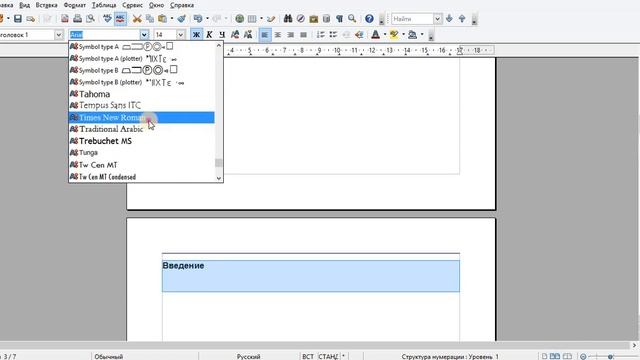Expand the font size 14 dropdown
Image resolution: width=640 pixels, height=360 pixels.
pyautogui.click(x=180, y=35)
